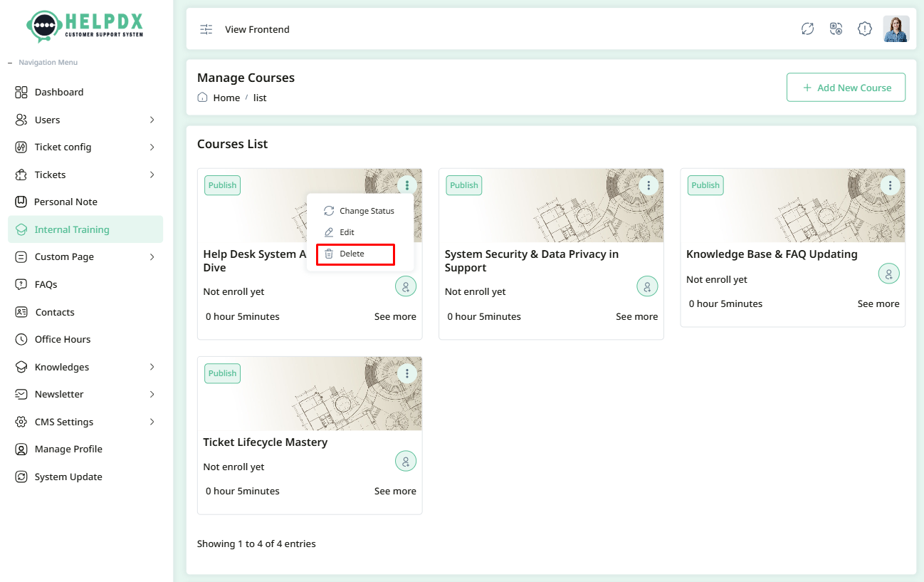The width and height of the screenshot is (924, 582).
Task: Click the alert notification icon in header
Action: [x=865, y=29]
